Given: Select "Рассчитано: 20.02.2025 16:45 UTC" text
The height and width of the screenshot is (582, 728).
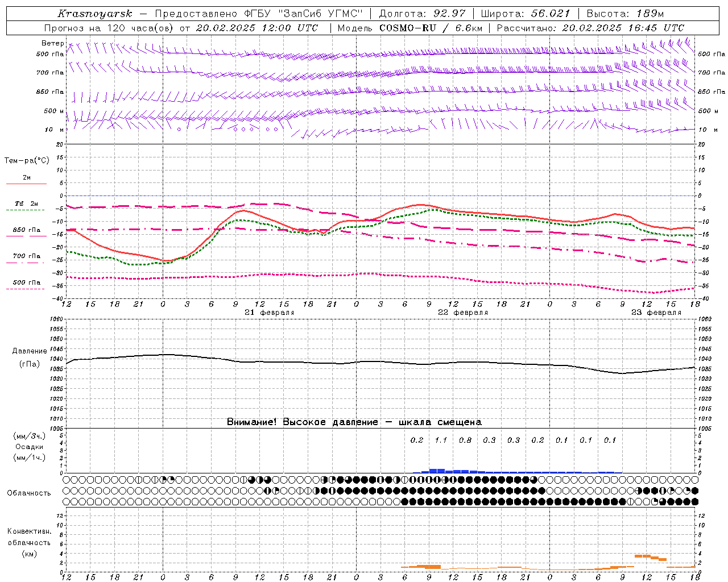Looking at the screenshot, I should 590,28.
